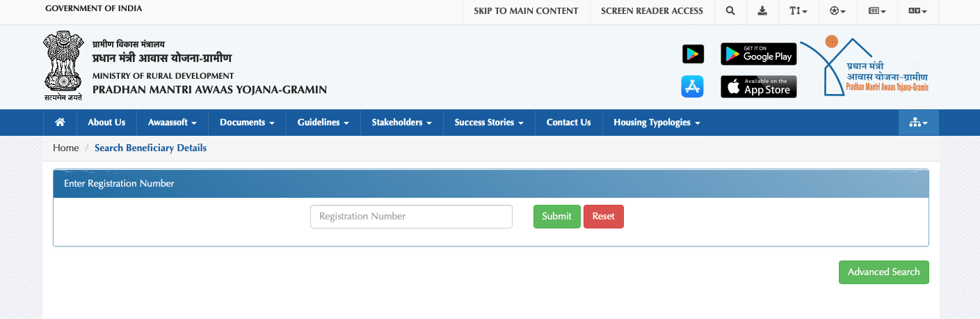
Task: Open the text size dropdown
Action: tap(798, 11)
